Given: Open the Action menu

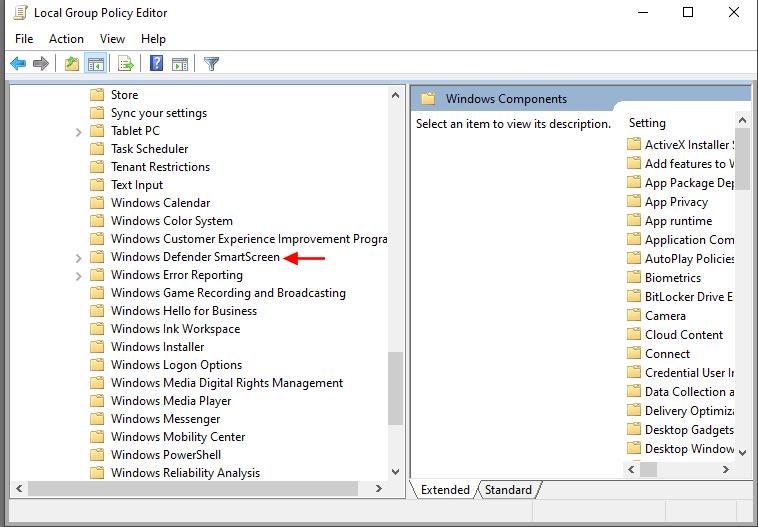Looking at the screenshot, I should coord(66,39).
